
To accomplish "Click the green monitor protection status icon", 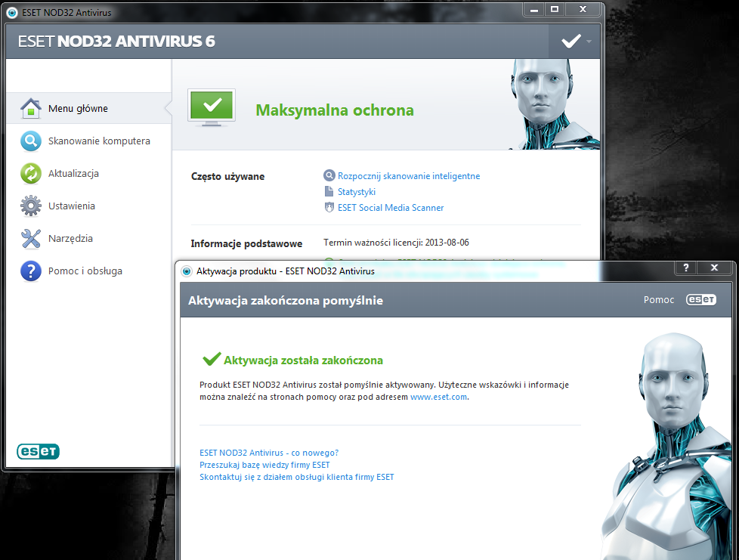I will click(x=212, y=107).
